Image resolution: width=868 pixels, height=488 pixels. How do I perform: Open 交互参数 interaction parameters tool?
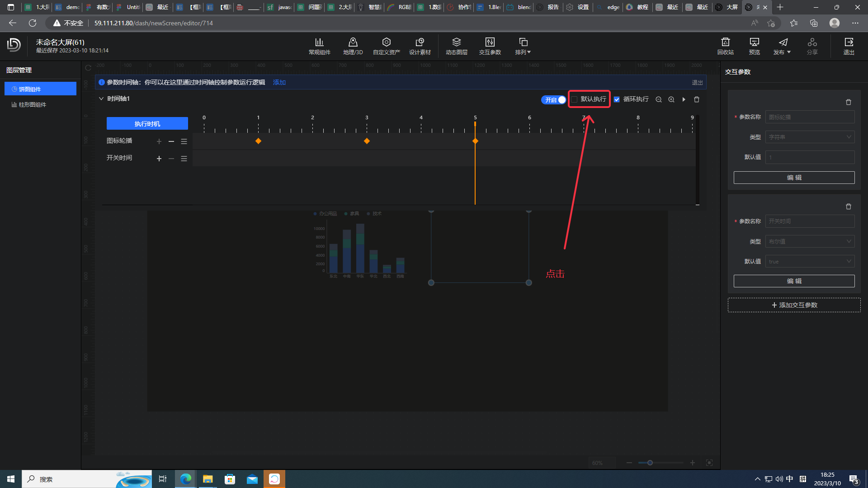click(x=490, y=46)
